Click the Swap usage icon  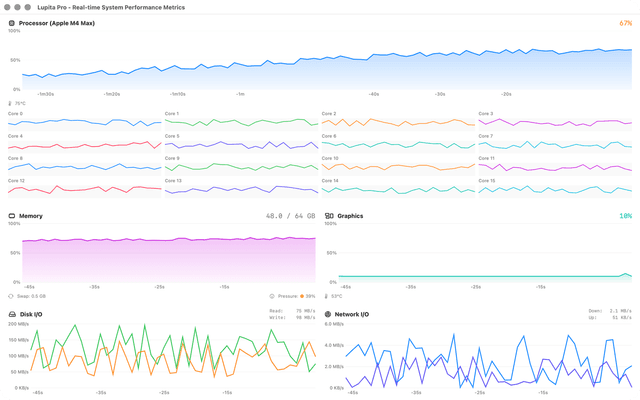click(11, 296)
